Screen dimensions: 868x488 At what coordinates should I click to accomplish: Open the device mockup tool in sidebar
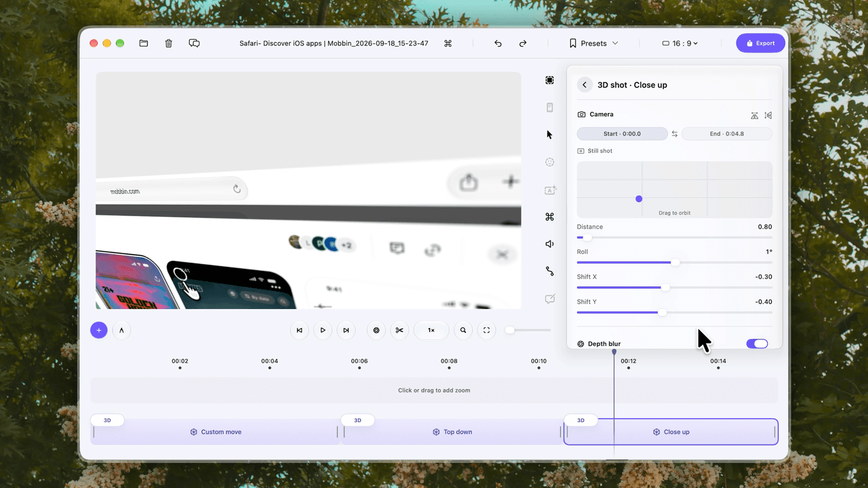tap(549, 107)
